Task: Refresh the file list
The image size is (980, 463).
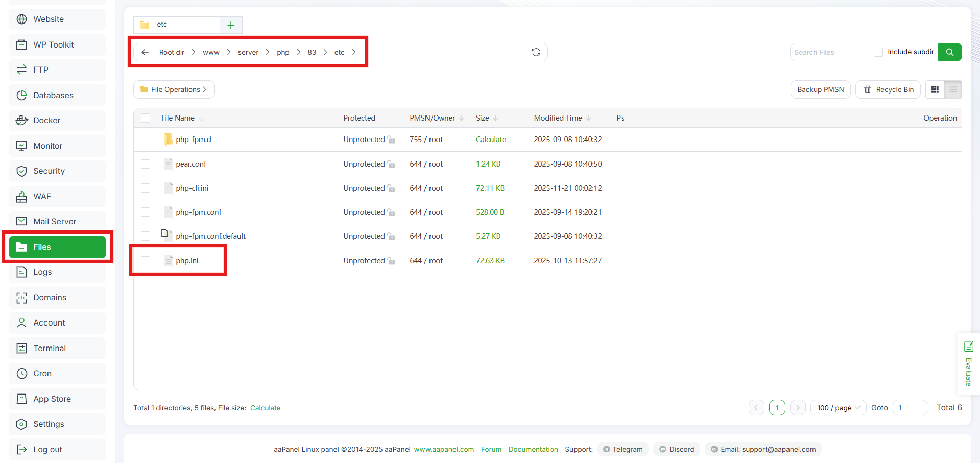Action: [536, 52]
